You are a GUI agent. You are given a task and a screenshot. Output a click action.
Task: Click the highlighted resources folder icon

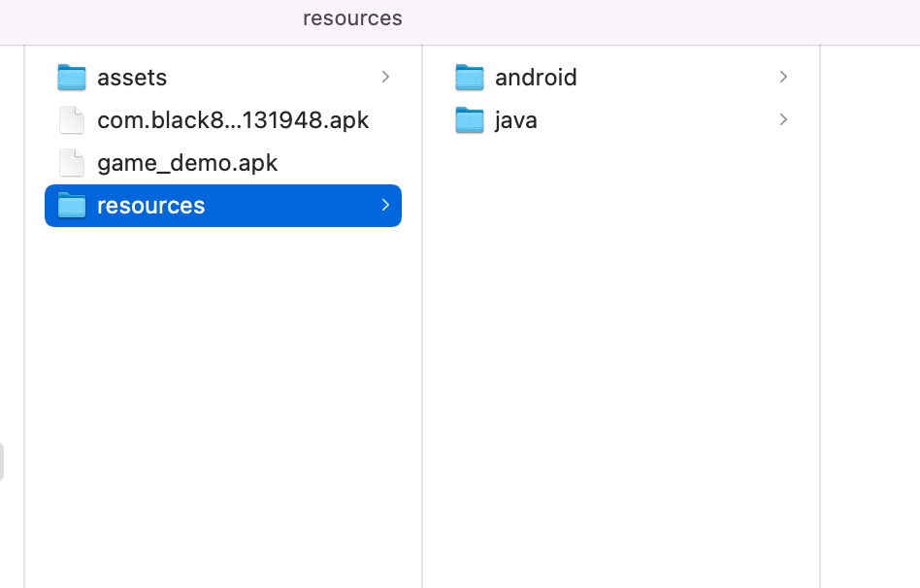pos(72,206)
